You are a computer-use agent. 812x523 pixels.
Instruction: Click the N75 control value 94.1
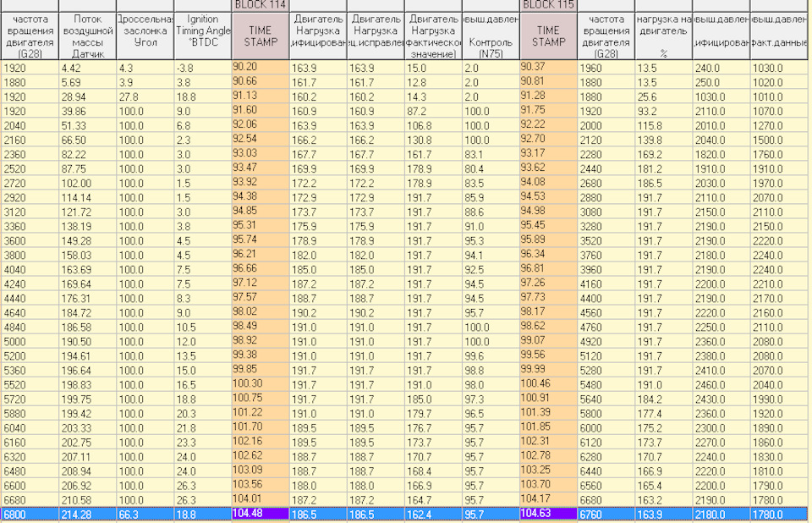pyautogui.click(x=491, y=256)
